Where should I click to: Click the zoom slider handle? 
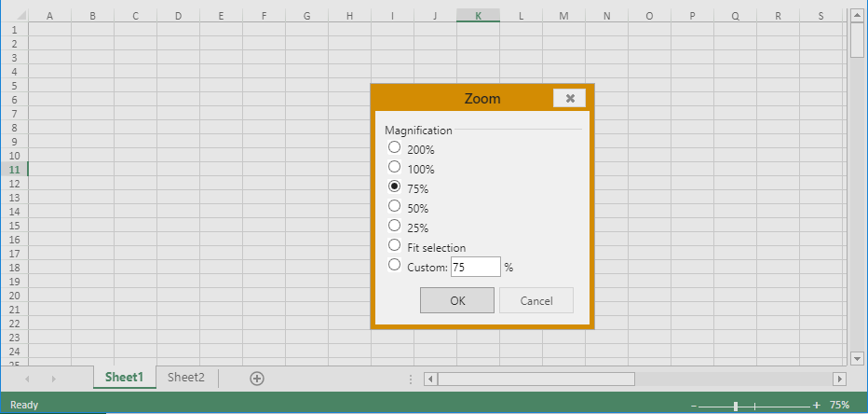click(x=736, y=407)
